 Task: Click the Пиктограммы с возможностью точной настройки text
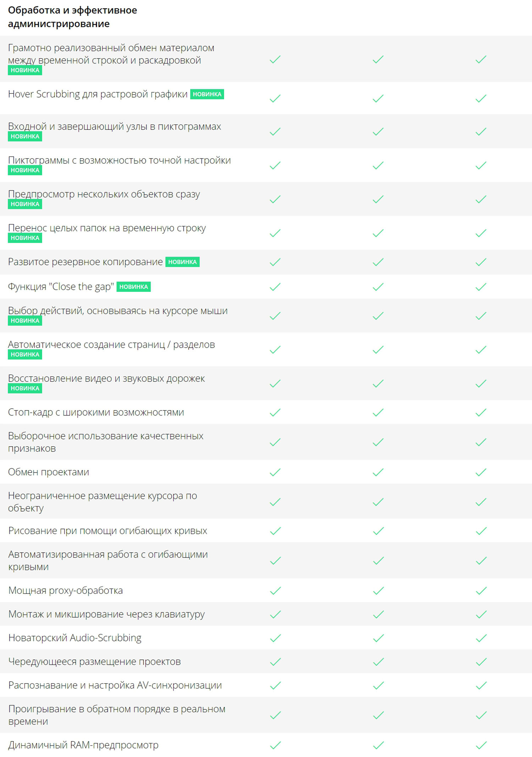point(119,160)
